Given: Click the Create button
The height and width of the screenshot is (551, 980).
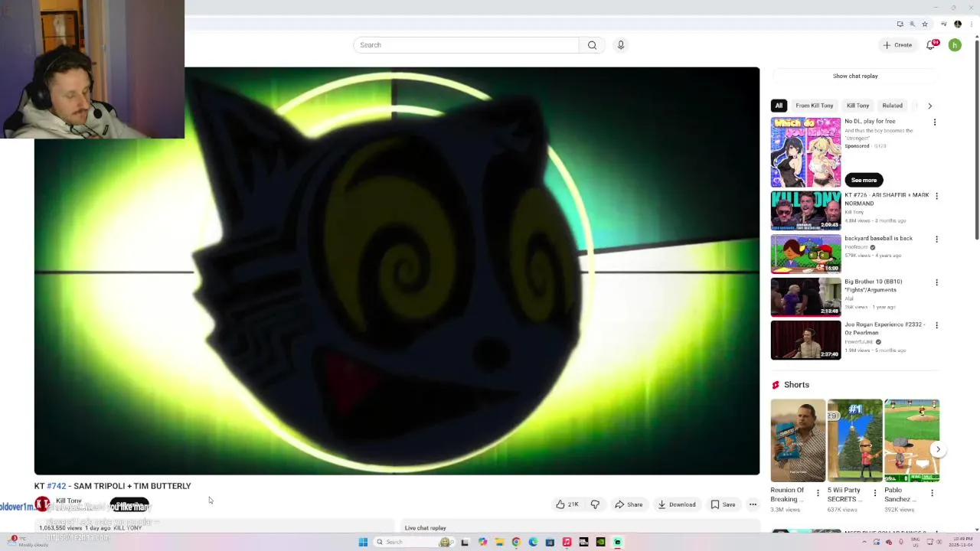Looking at the screenshot, I should pyautogui.click(x=897, y=45).
